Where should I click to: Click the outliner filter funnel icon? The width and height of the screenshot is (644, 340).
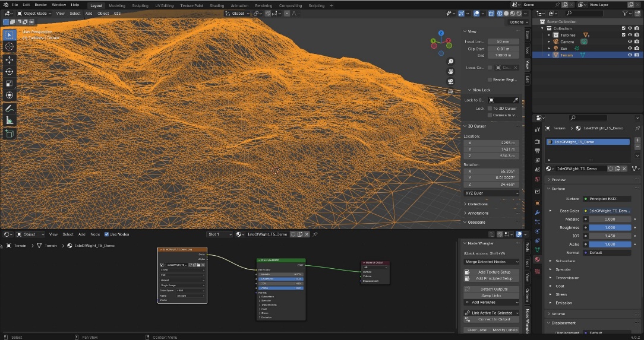pyautogui.click(x=625, y=14)
